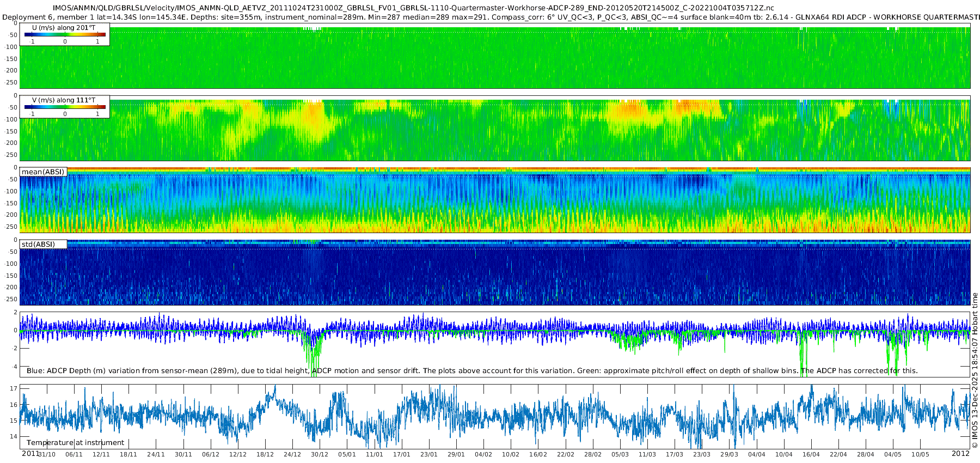Click the "Deployment 6, member 1" metadata line
Image resolution: width=980 pixels, height=463 pixels.
[490, 17]
